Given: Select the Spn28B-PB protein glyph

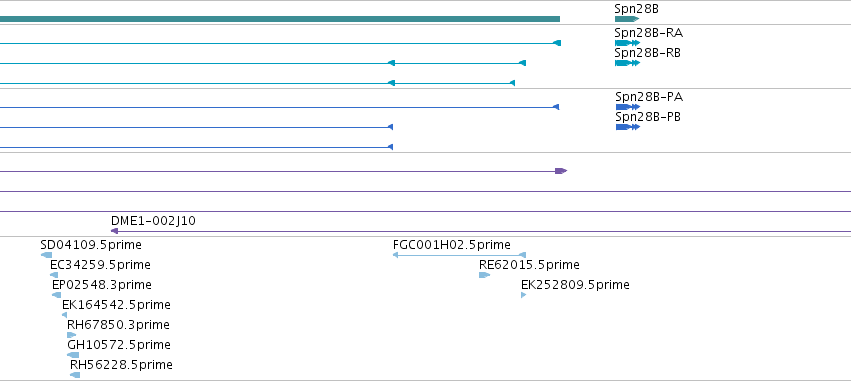Looking at the screenshot, I should [x=628, y=127].
